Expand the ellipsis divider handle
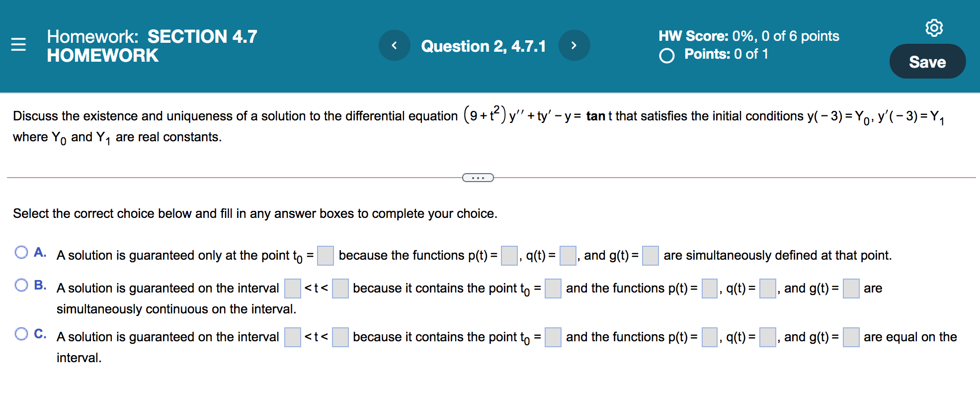This screenshot has width=980, height=393. [x=478, y=178]
